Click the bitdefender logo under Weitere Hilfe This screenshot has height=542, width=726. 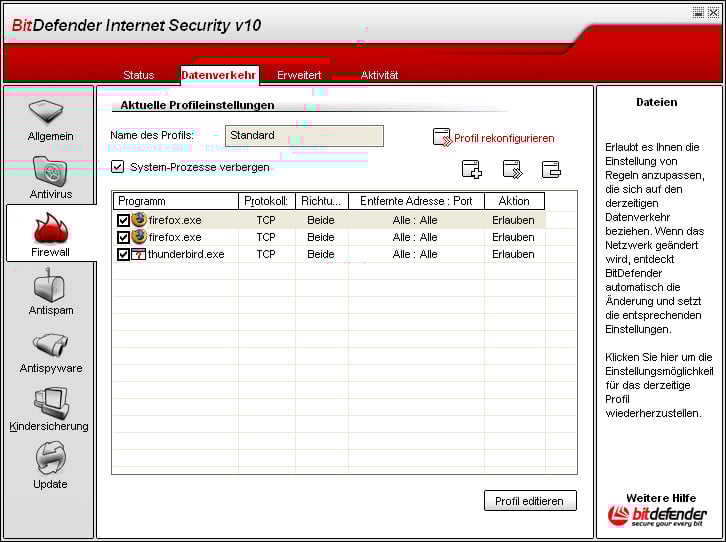[657, 516]
